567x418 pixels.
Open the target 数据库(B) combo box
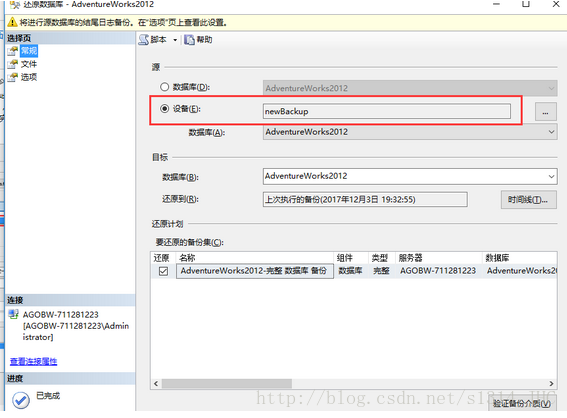410,176
